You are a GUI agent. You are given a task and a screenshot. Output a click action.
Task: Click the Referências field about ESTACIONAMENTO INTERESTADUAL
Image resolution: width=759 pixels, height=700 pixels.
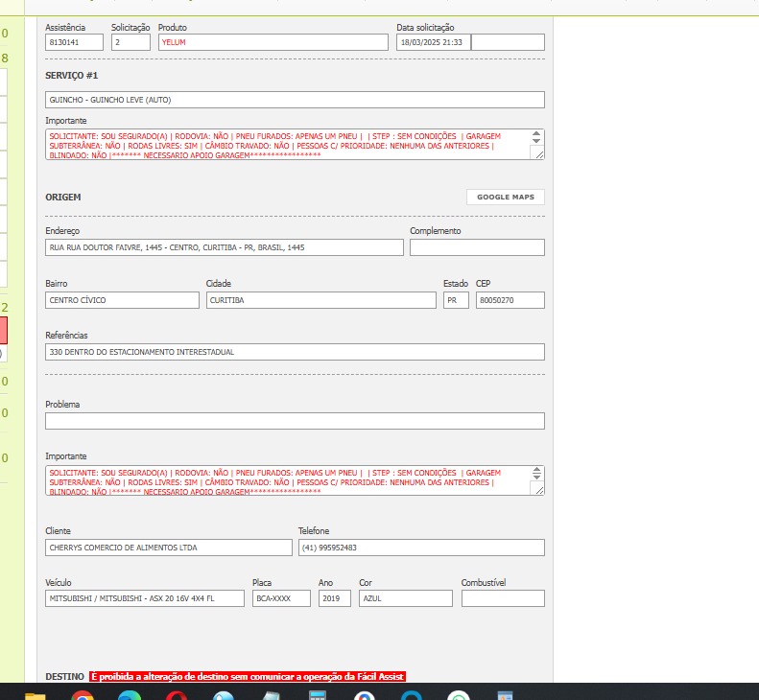point(295,352)
